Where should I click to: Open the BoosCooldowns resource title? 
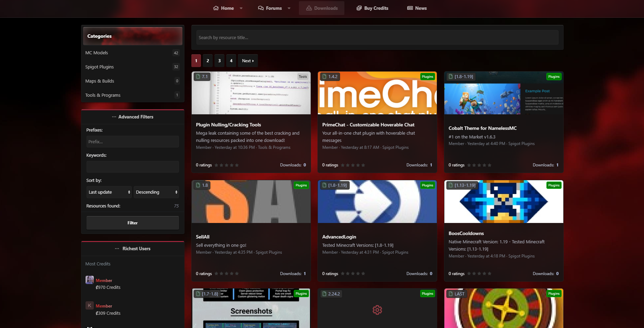click(466, 233)
